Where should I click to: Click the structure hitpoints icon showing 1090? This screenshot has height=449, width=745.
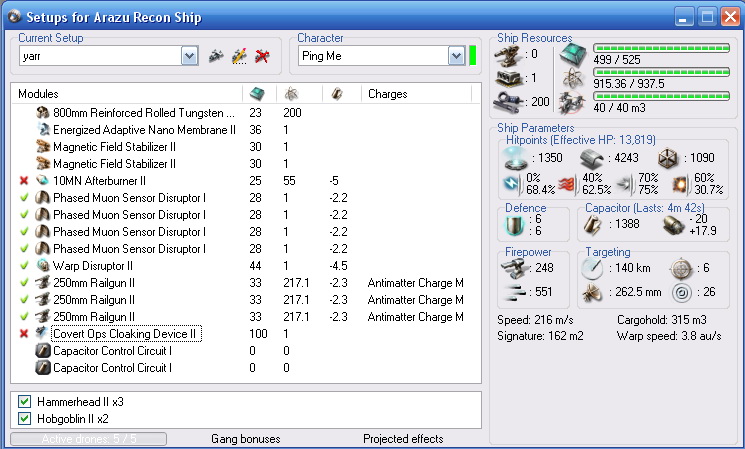point(668,159)
